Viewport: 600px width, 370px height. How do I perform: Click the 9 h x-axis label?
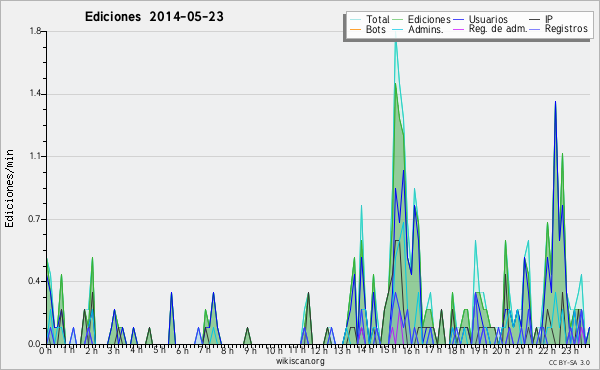[250, 351]
